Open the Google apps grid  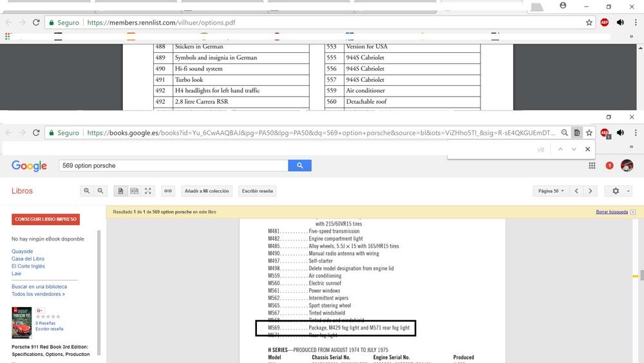point(592,166)
